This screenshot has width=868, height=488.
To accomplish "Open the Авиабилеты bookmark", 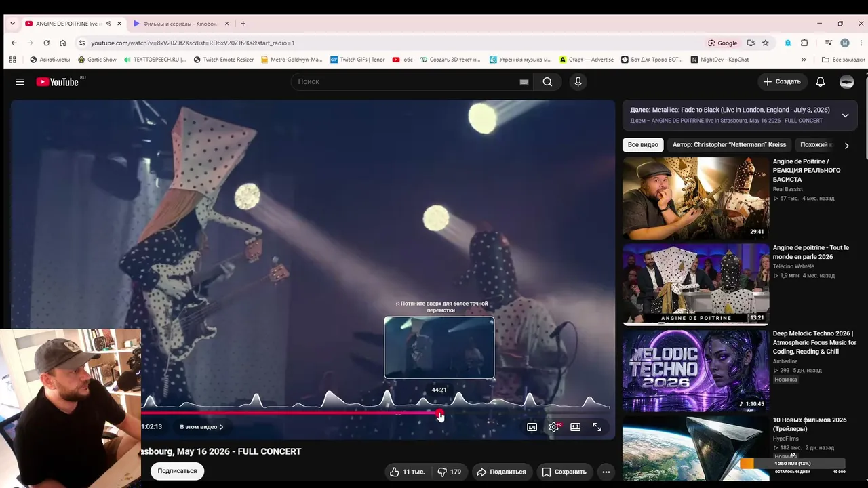I will 50,60.
